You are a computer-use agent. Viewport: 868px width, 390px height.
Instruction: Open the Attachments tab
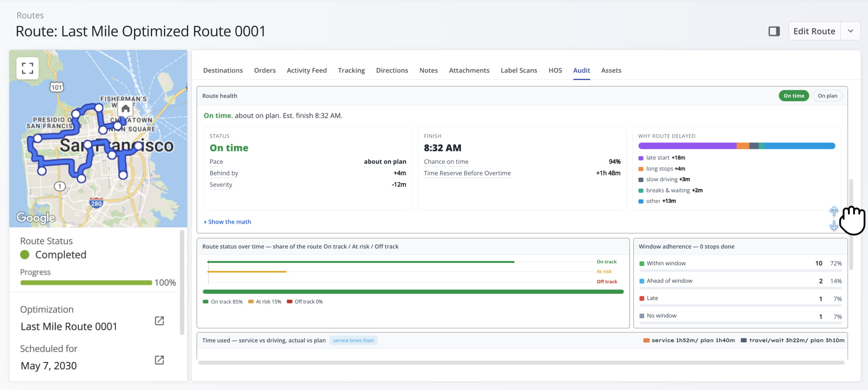coord(469,70)
